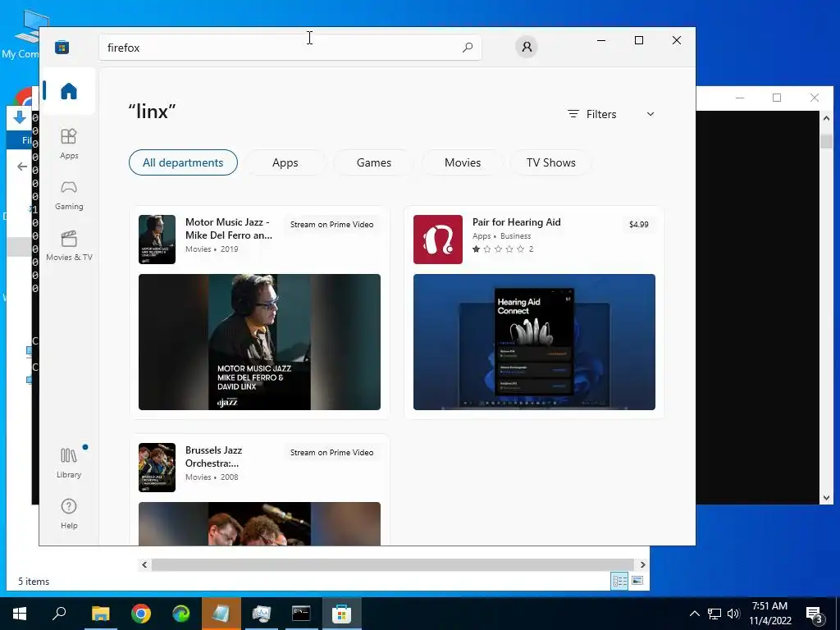The width and height of the screenshot is (840, 630).
Task: Go to the Apps section in sidebar
Action: (69, 144)
